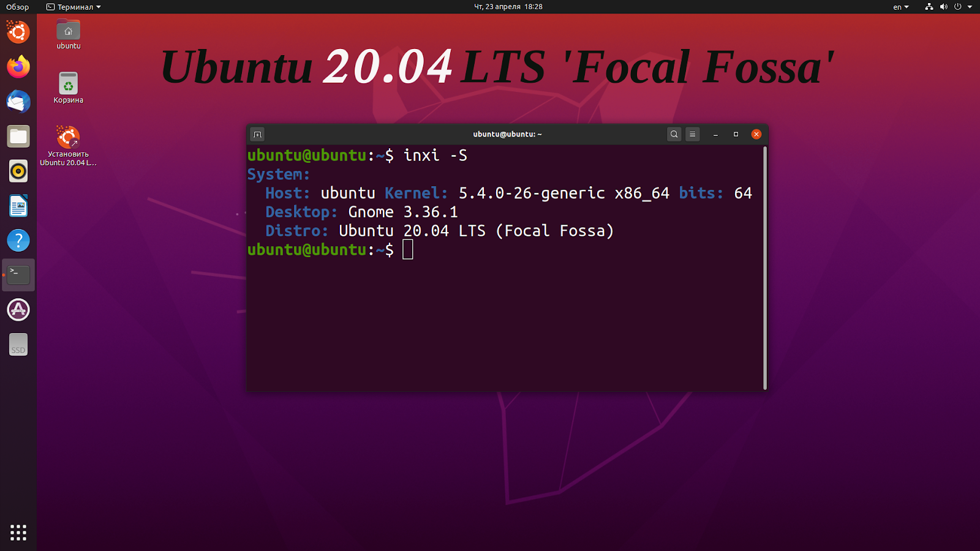Open the Files application from the dock

18,137
